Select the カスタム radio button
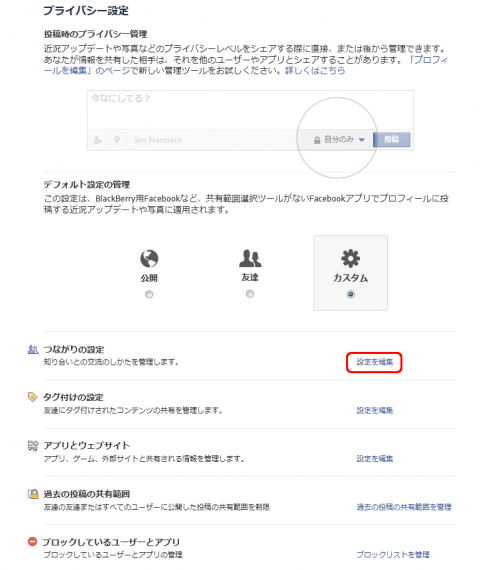The width and height of the screenshot is (480, 570). click(351, 294)
